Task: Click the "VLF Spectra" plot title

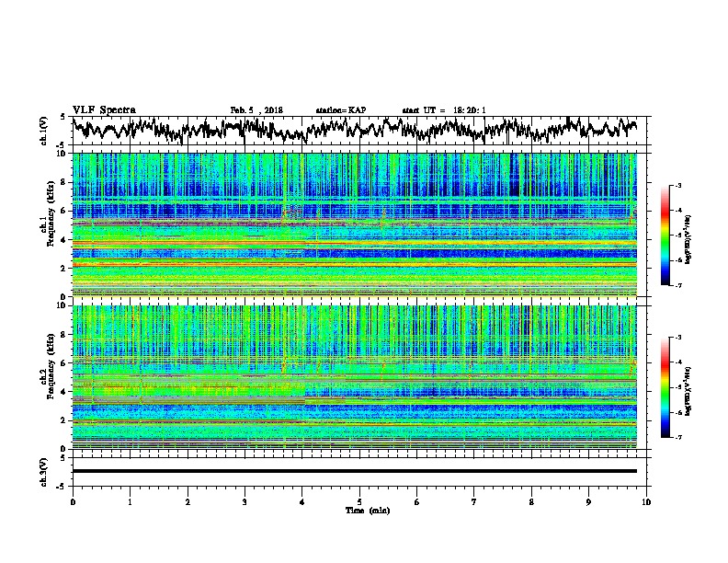Action: pos(104,110)
